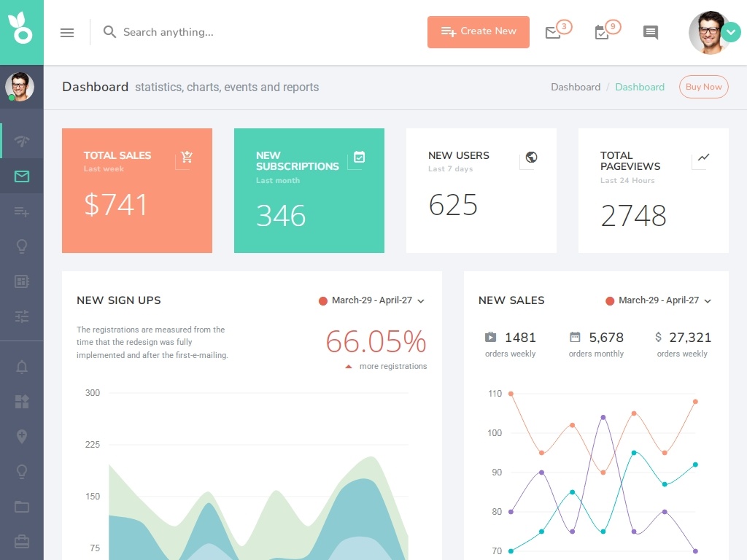Click the briefcase icon in sidebar
The width and height of the screenshot is (747, 560).
coord(22,541)
